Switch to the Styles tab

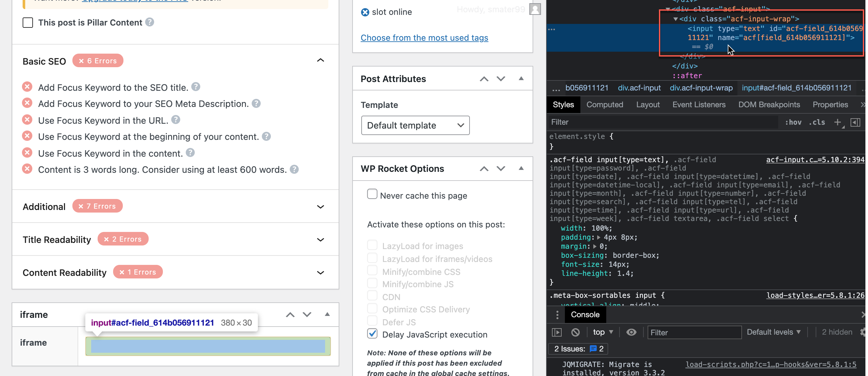pyautogui.click(x=563, y=104)
